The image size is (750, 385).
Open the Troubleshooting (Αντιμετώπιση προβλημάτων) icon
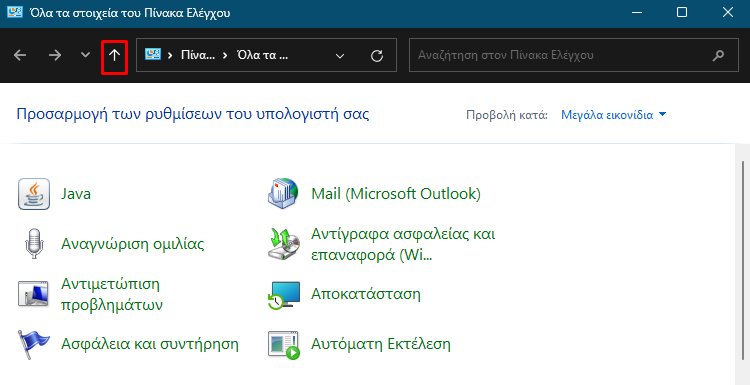point(34,294)
